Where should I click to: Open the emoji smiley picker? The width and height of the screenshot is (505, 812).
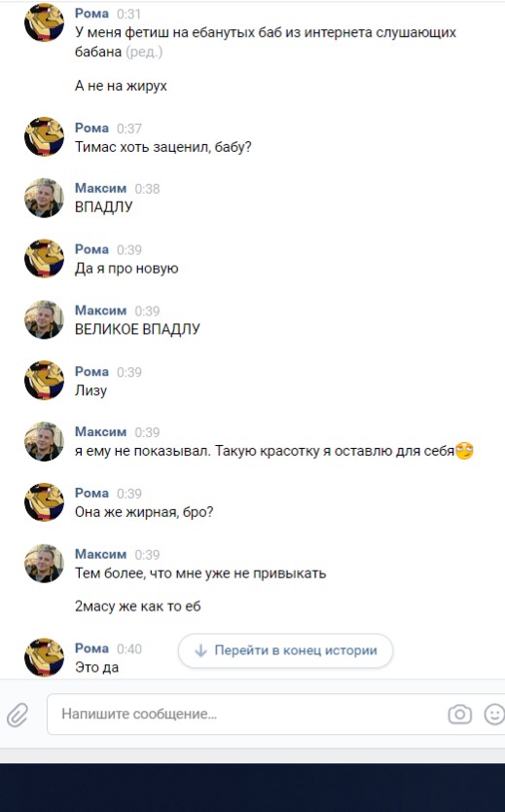click(x=494, y=714)
